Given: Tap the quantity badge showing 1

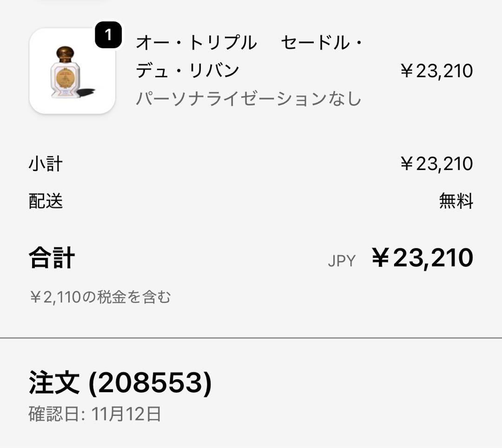Looking at the screenshot, I should [x=108, y=35].
